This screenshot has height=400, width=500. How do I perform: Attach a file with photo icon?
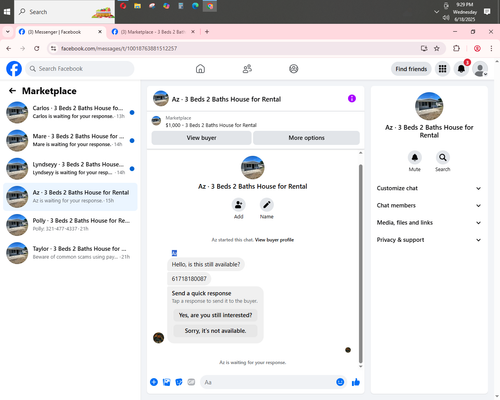166,382
